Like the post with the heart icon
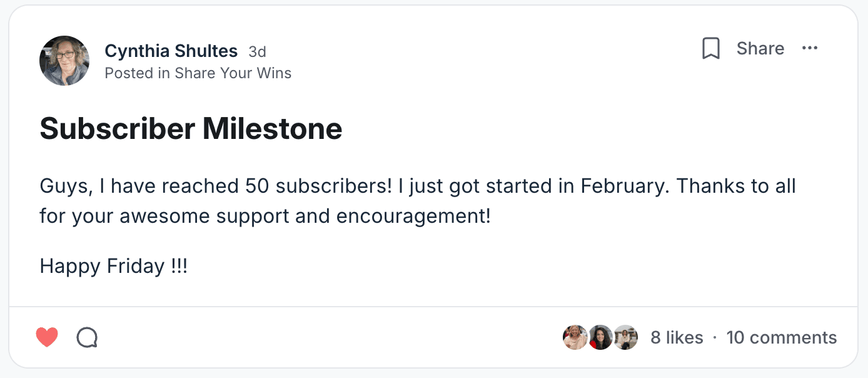868x378 pixels. [47, 338]
